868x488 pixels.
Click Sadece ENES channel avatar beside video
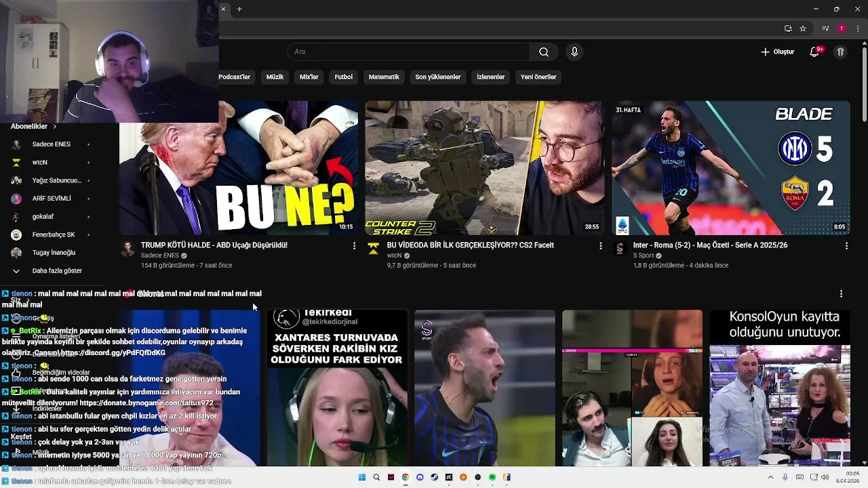click(x=127, y=249)
